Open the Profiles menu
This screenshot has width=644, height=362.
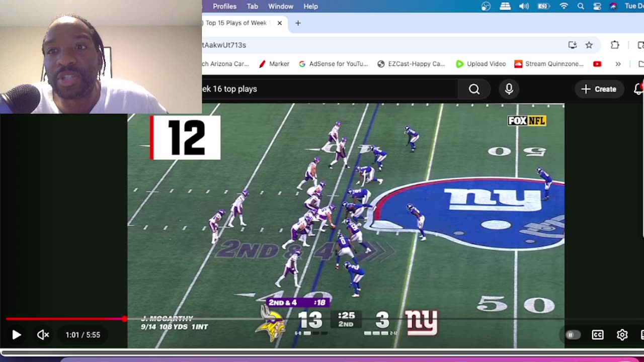click(x=224, y=6)
